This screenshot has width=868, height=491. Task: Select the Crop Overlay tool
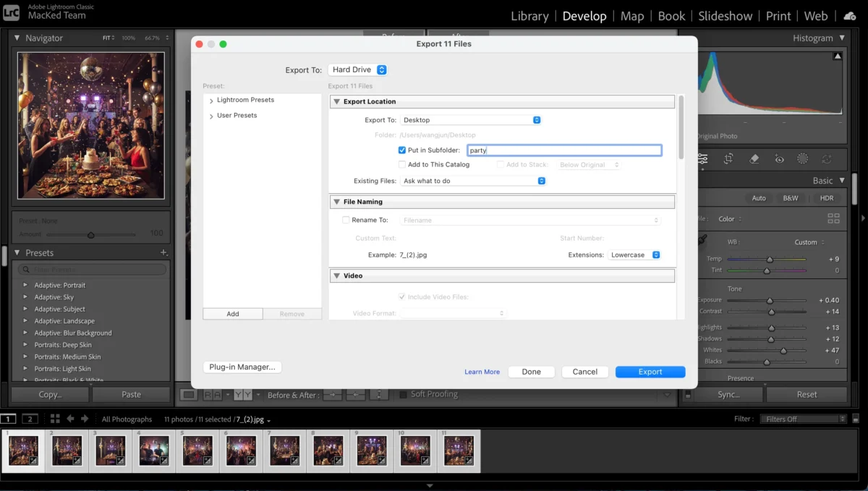pos(728,158)
